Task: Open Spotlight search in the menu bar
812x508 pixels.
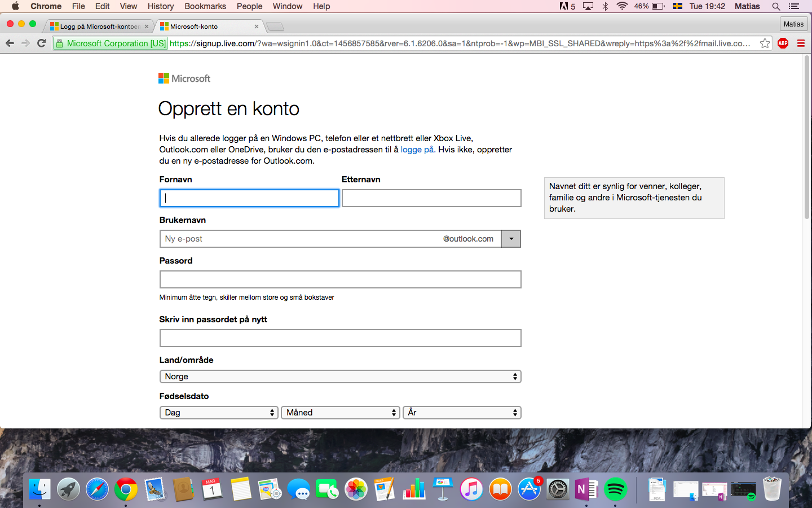Action: [776, 6]
